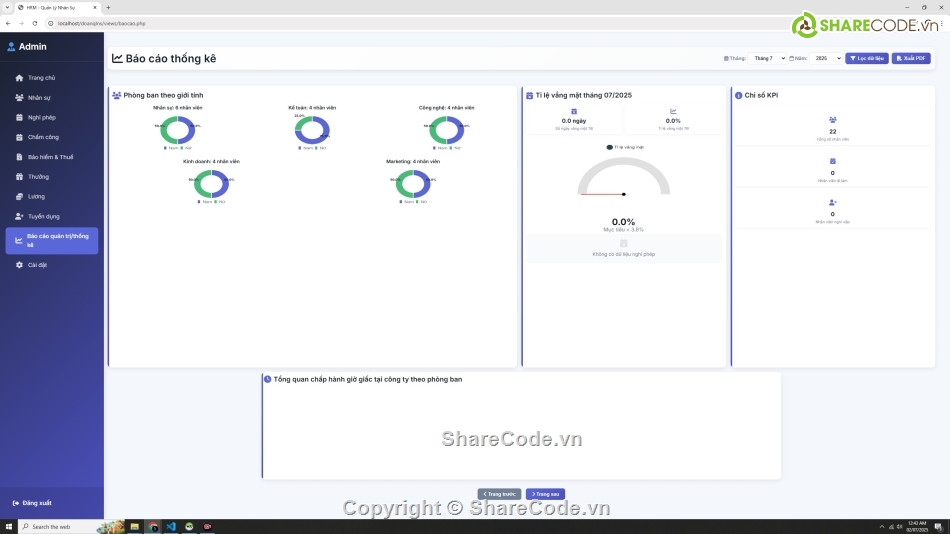The height and width of the screenshot is (534, 950).
Task: Click the group icon above total employees 22
Action: tap(832, 120)
